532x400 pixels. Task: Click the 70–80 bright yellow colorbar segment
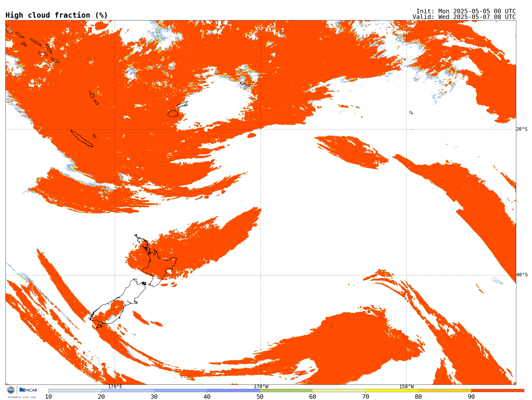click(392, 391)
